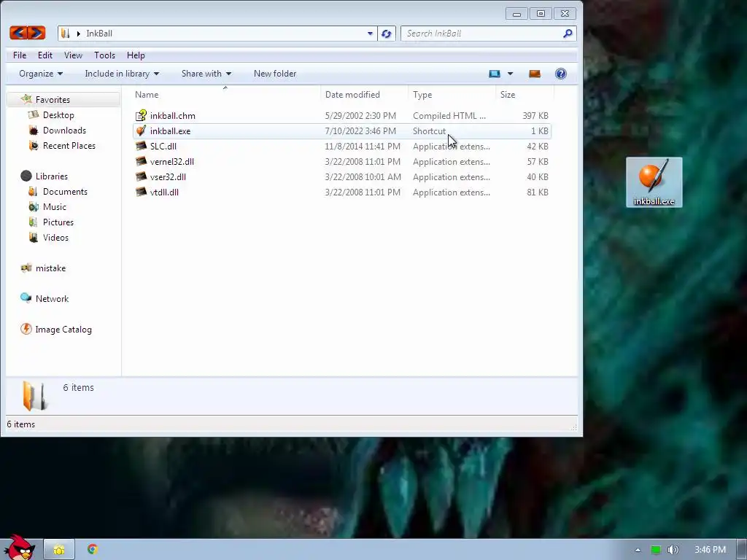Launch Chrome from the taskbar

click(93, 550)
